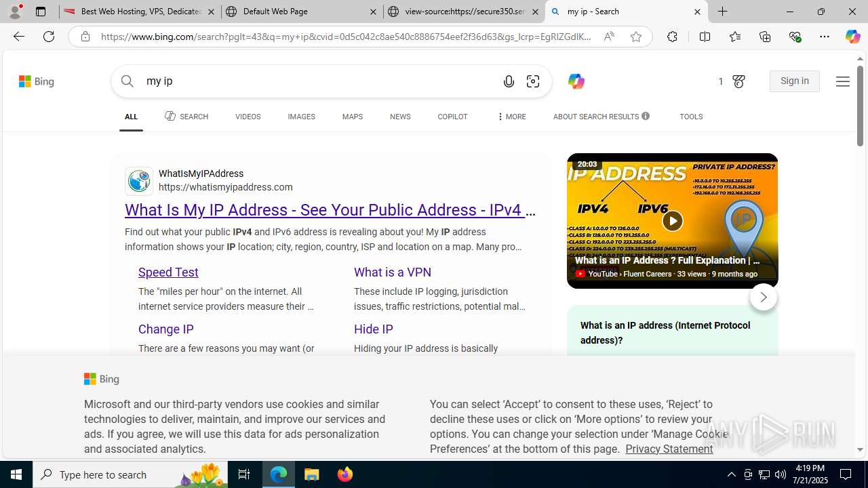This screenshot has width=868, height=488.
Task: Click the Copilot logo beside search box
Action: (576, 81)
